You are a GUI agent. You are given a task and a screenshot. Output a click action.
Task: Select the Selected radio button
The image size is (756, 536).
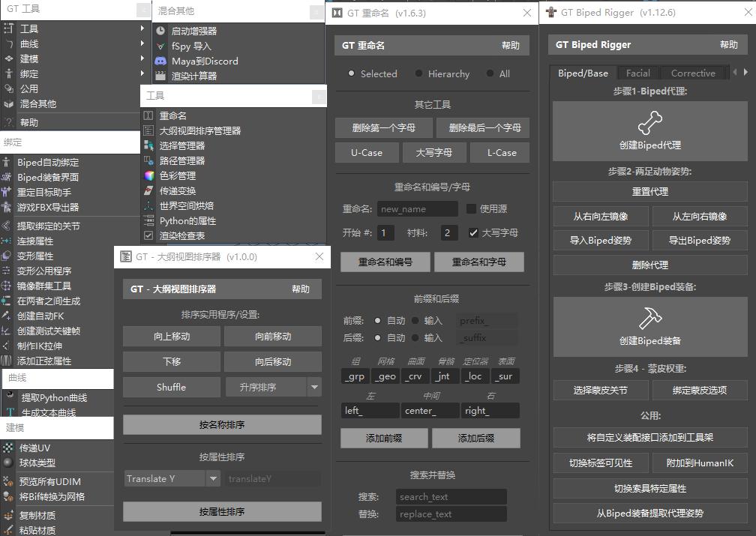click(x=351, y=73)
